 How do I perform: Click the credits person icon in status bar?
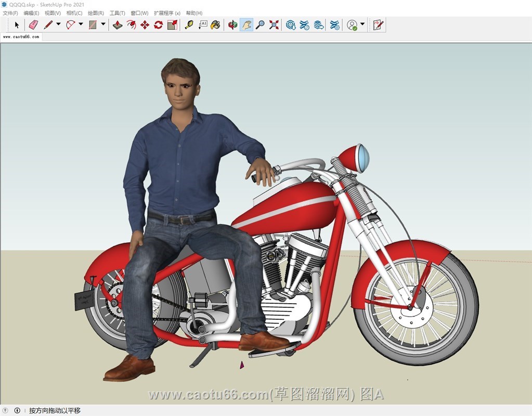pyautogui.click(x=17, y=411)
